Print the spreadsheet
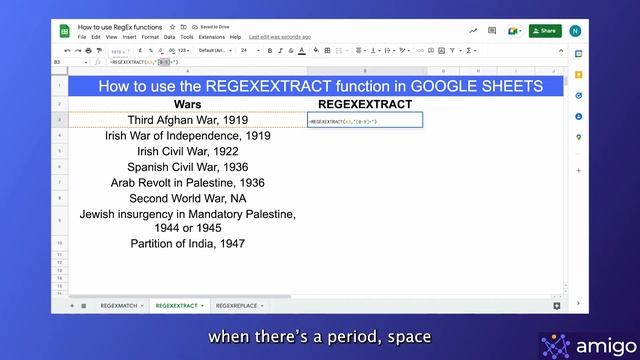The height and width of the screenshot is (360, 640). pyautogui.click(x=89, y=51)
